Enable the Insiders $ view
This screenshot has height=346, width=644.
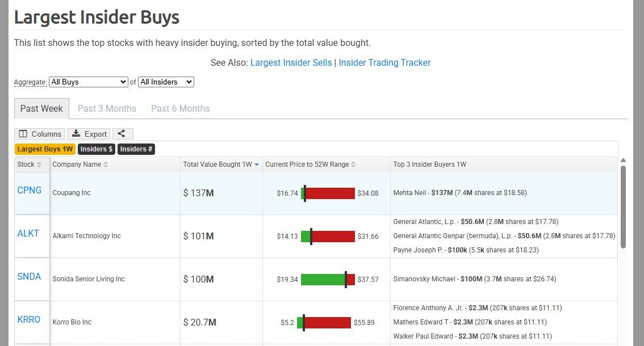tap(96, 149)
